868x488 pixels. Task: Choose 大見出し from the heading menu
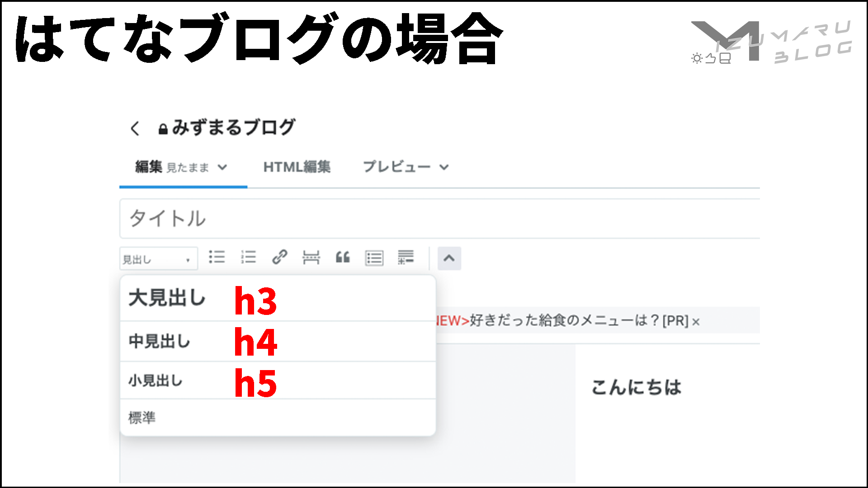[278, 298]
